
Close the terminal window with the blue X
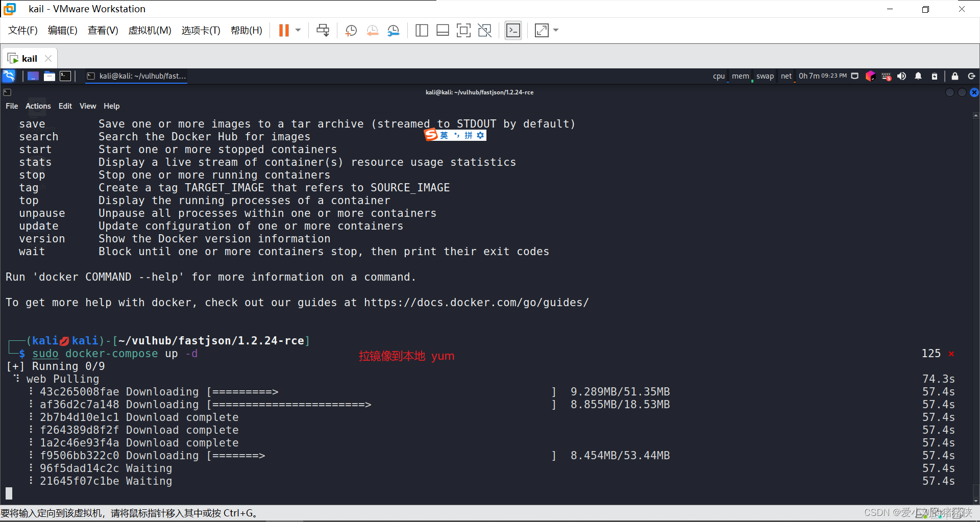click(974, 92)
